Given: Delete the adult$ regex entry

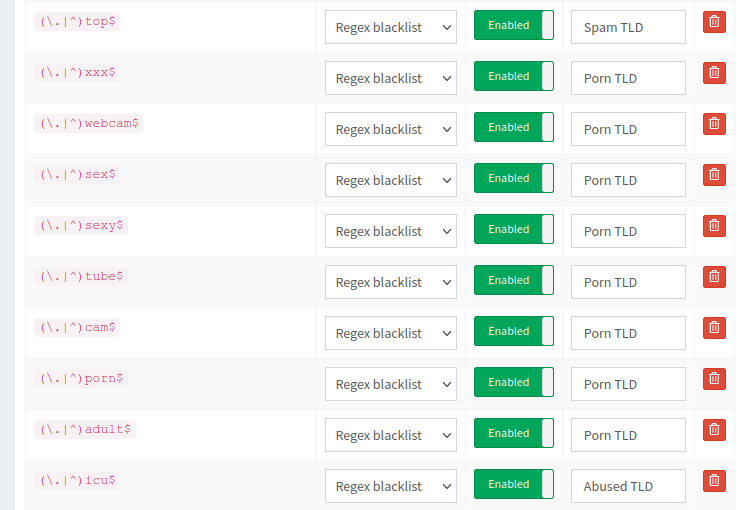Looking at the screenshot, I should click(x=714, y=430).
